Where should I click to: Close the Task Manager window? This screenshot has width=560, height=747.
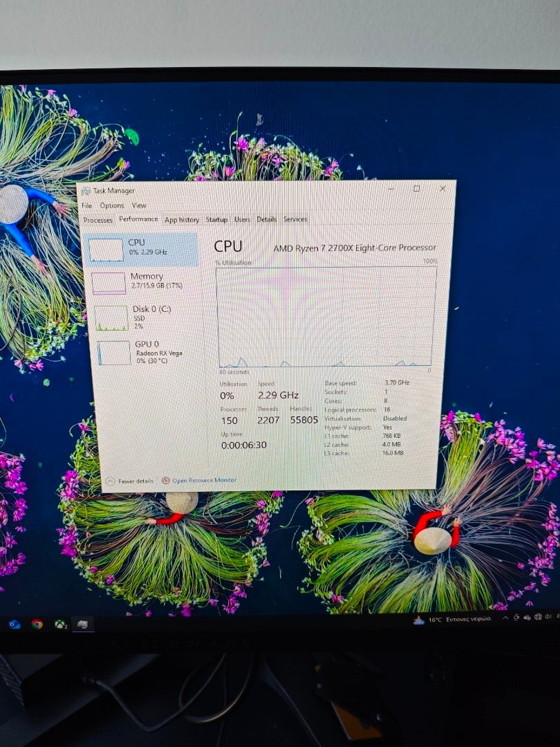pyautogui.click(x=442, y=189)
